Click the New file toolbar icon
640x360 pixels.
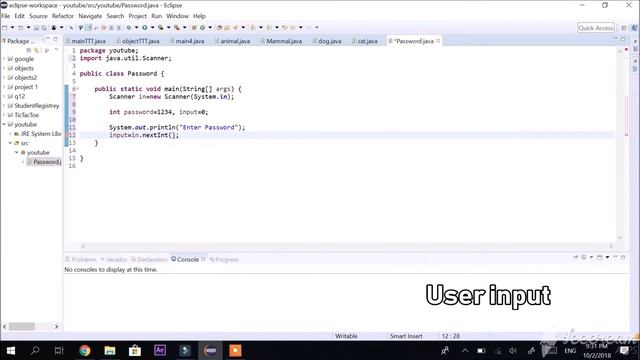click(x=5, y=27)
